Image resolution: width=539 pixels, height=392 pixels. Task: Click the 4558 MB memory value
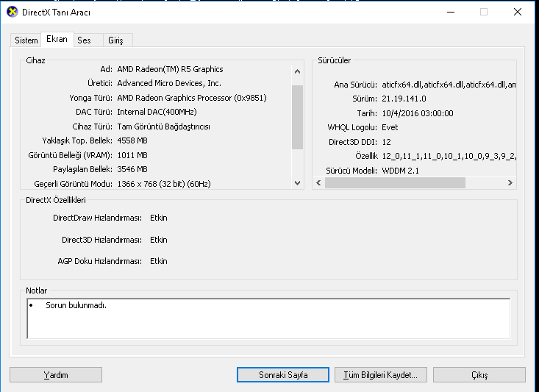[x=132, y=140]
